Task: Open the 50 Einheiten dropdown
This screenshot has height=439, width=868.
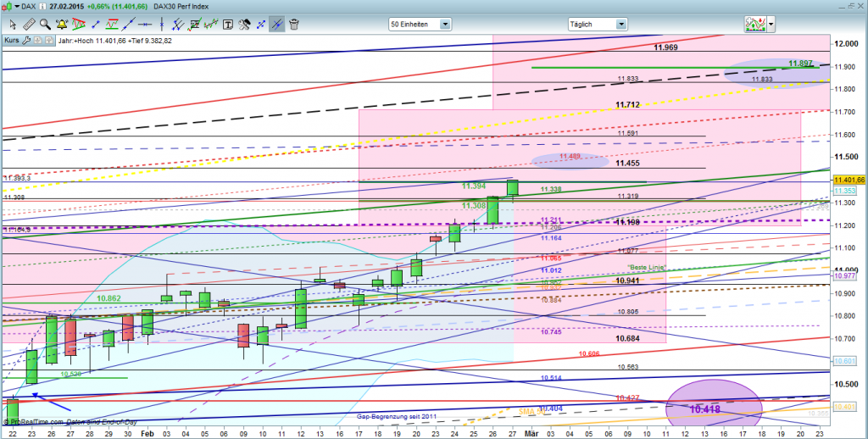Action: [420, 25]
